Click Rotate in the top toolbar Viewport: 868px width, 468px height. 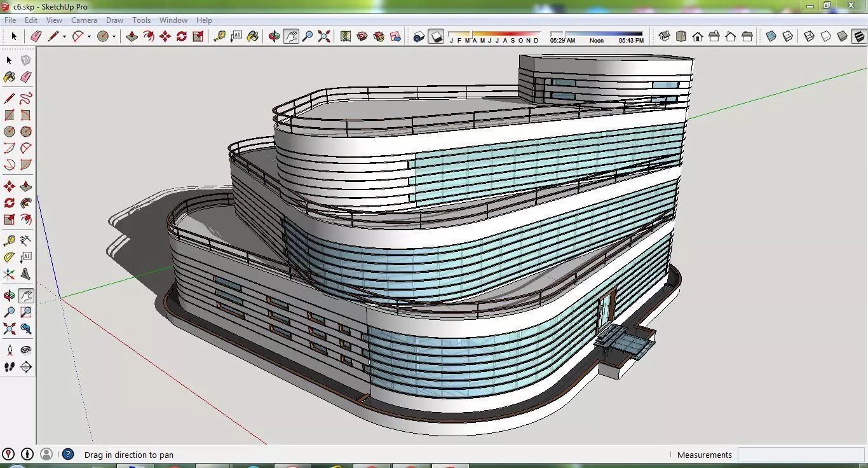pos(181,36)
